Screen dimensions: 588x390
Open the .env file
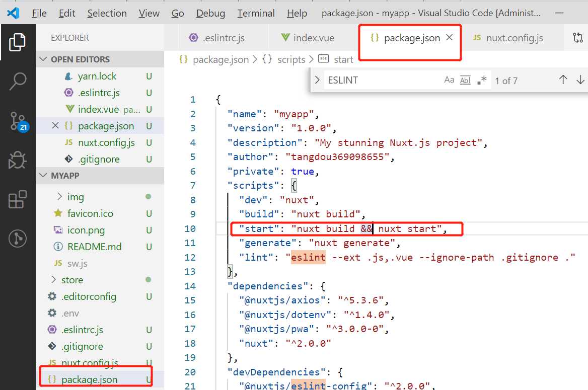70,313
